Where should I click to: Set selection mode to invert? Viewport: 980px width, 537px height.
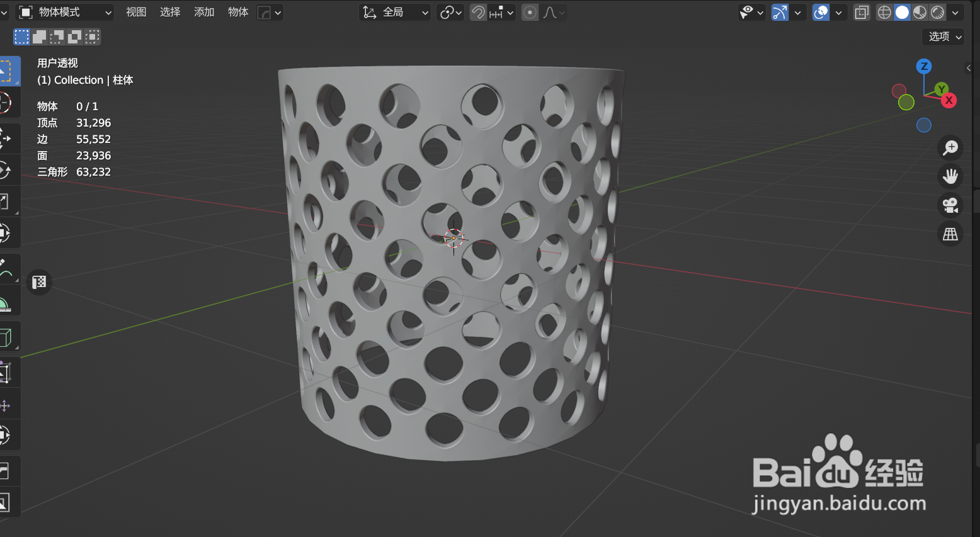74,37
